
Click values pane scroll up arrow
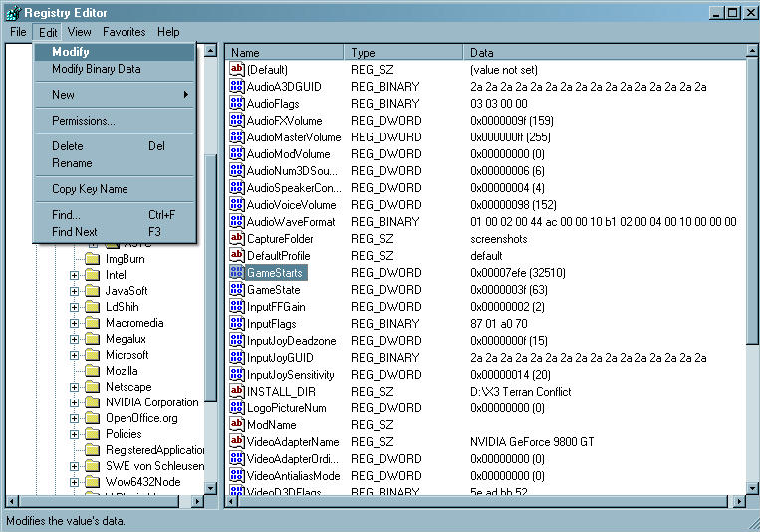pyautogui.click(x=752, y=51)
